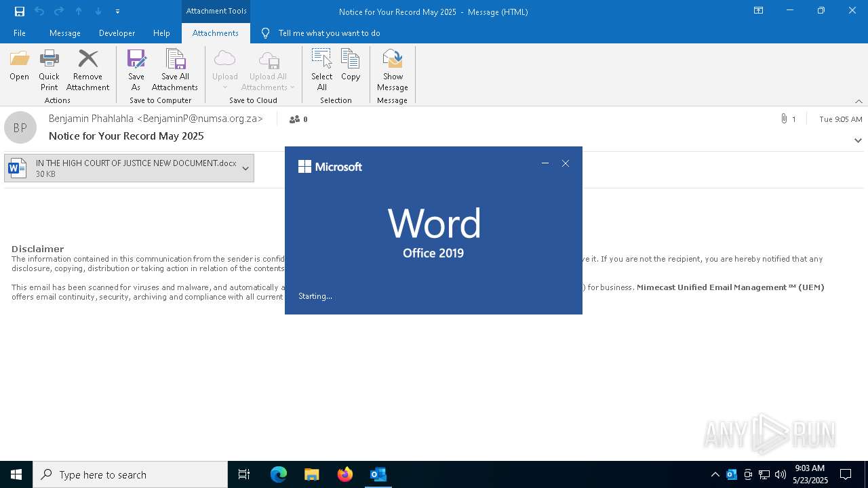Image resolution: width=868 pixels, height=488 pixels.
Task: Click the network tray icon
Action: (x=764, y=474)
